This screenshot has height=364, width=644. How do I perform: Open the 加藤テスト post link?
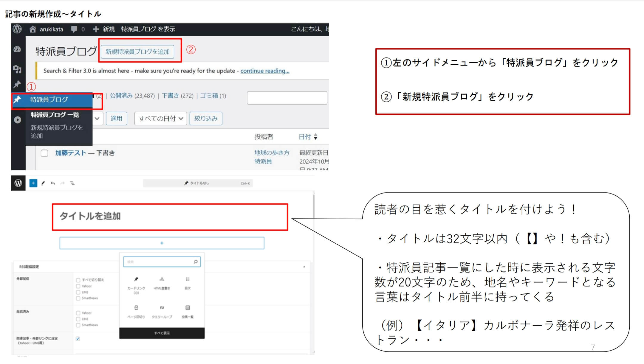pos(71,153)
